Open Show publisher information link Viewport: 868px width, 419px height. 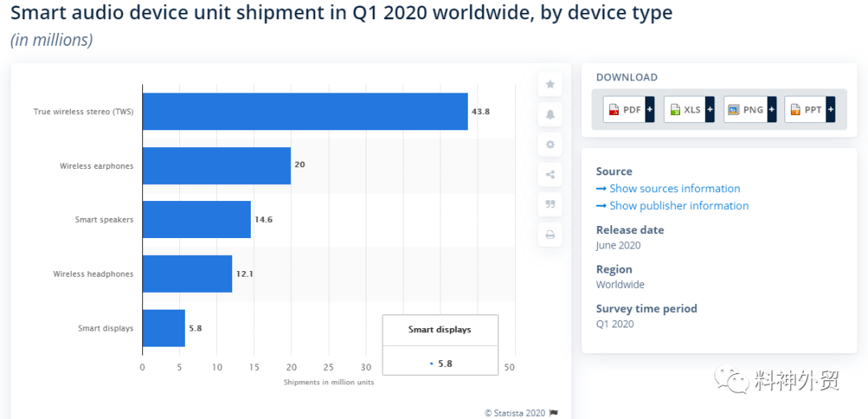(673, 206)
